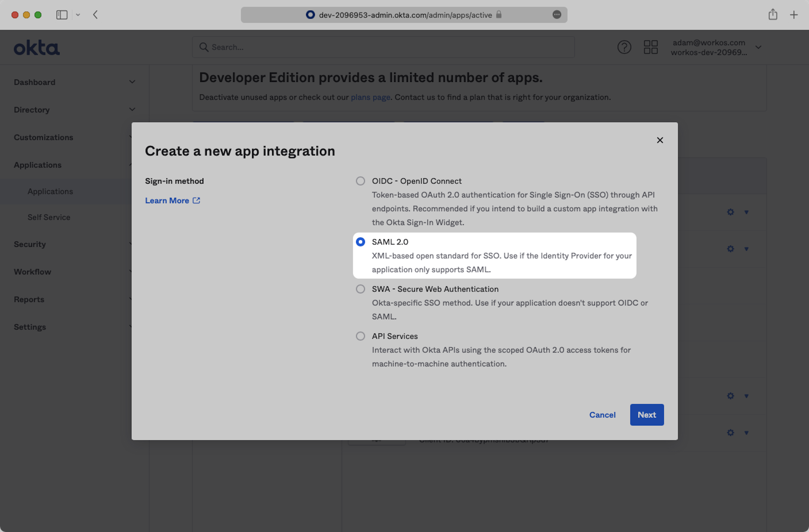The height and width of the screenshot is (532, 809).
Task: Click the browser back arrow
Action: (x=95, y=15)
